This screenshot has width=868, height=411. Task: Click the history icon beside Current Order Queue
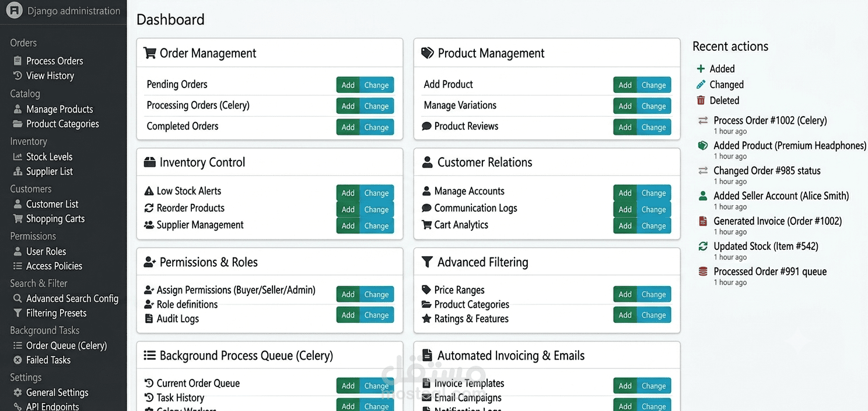pos(149,384)
